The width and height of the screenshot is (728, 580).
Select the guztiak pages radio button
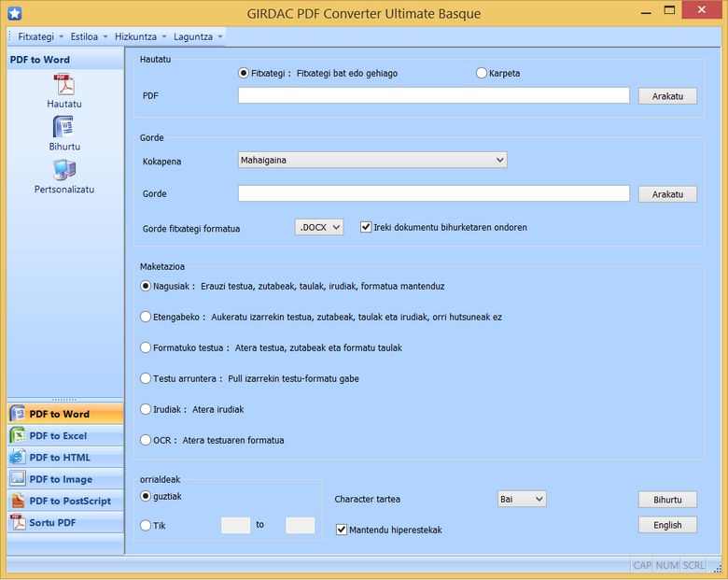coord(146,496)
